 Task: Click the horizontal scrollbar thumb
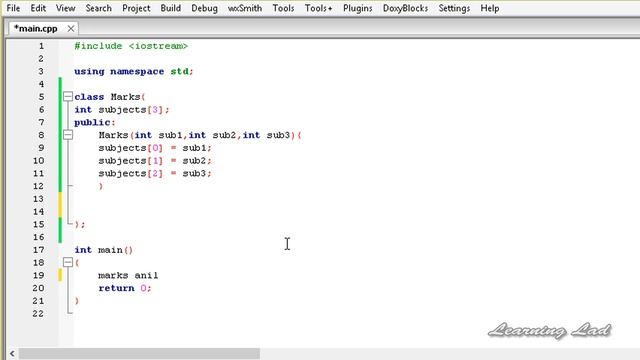tap(139, 353)
